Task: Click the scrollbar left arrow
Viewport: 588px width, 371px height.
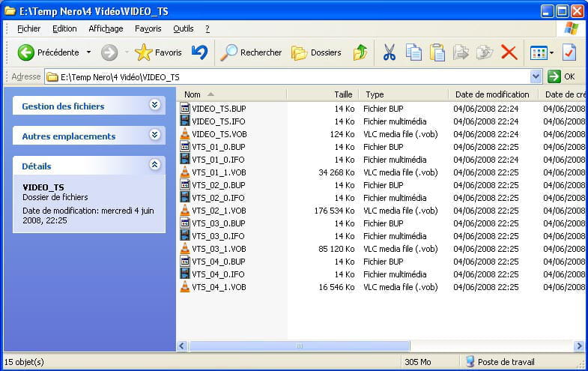Action: (182, 346)
